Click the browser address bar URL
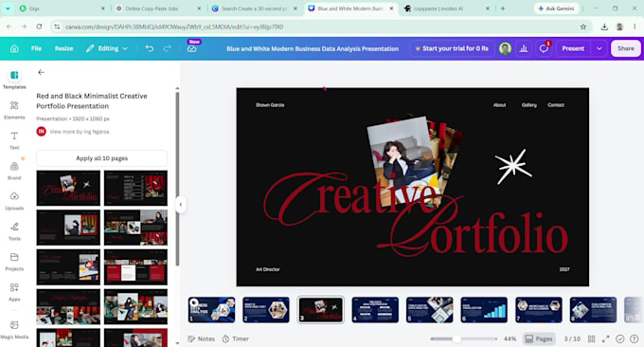The image size is (644, 347). (x=174, y=27)
